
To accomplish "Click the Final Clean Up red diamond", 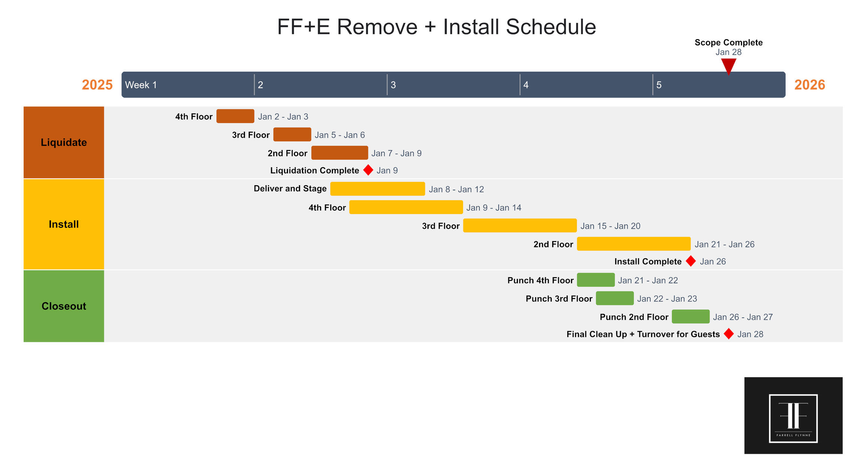I will pos(728,334).
